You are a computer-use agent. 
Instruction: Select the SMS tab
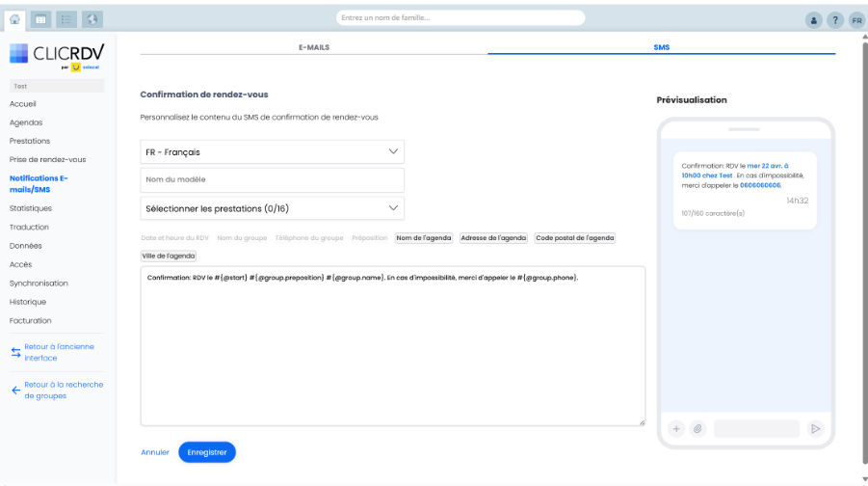661,46
